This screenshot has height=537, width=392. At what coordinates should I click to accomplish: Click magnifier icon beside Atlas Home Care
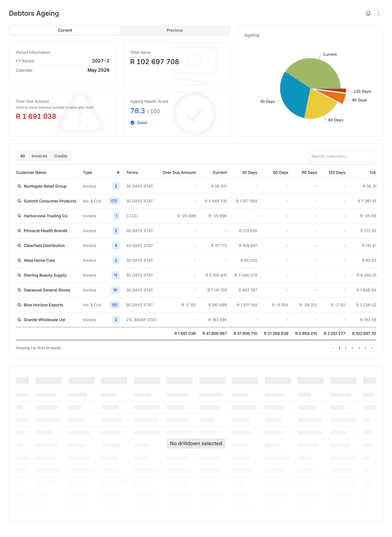point(19,260)
